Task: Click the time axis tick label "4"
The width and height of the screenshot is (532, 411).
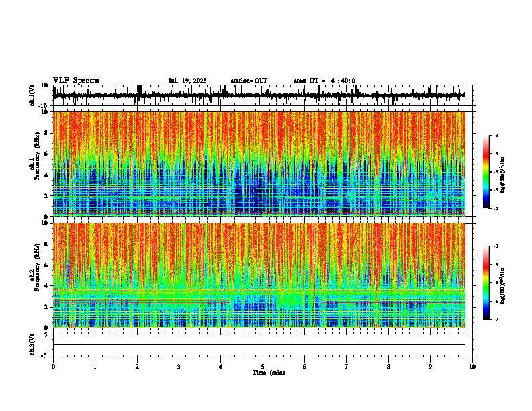Action: pos(221,367)
